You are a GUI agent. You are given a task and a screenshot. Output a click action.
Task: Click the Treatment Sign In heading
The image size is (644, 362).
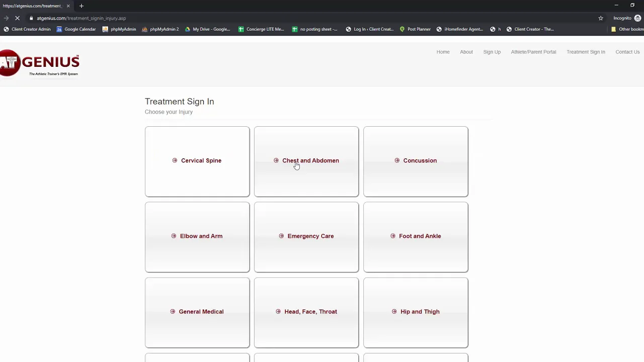179,102
